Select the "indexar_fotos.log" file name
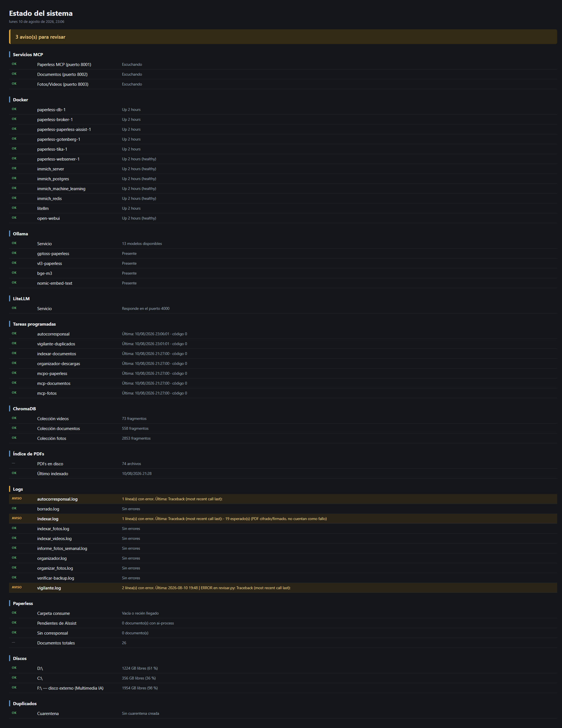The height and width of the screenshot is (728, 562). 53,529
